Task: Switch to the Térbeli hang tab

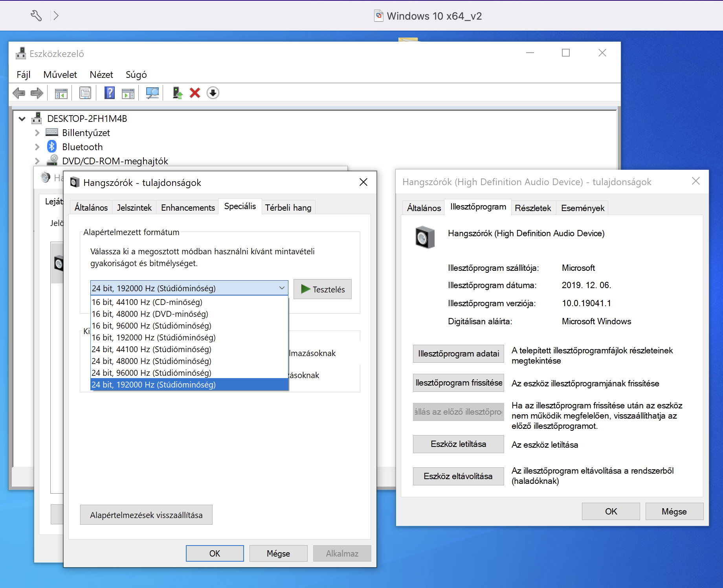Action: 288,208
